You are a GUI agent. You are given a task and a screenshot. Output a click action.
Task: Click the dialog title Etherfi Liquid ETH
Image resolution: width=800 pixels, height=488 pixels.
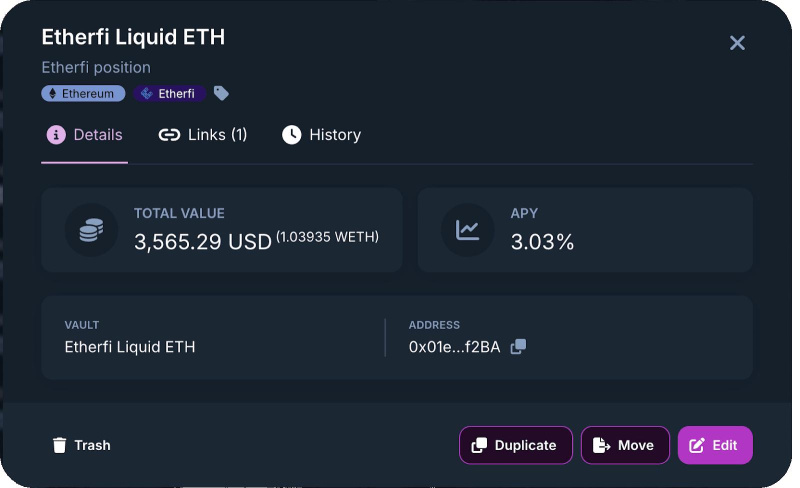pyautogui.click(x=133, y=38)
